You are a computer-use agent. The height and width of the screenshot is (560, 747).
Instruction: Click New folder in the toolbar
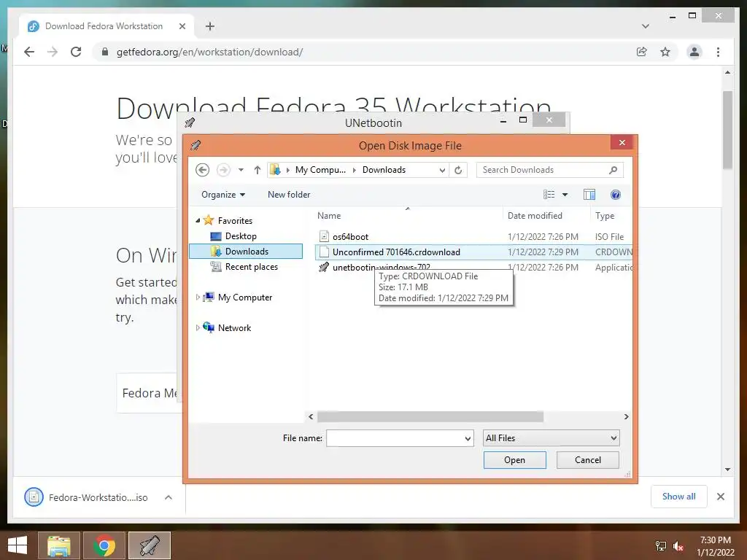coord(289,194)
